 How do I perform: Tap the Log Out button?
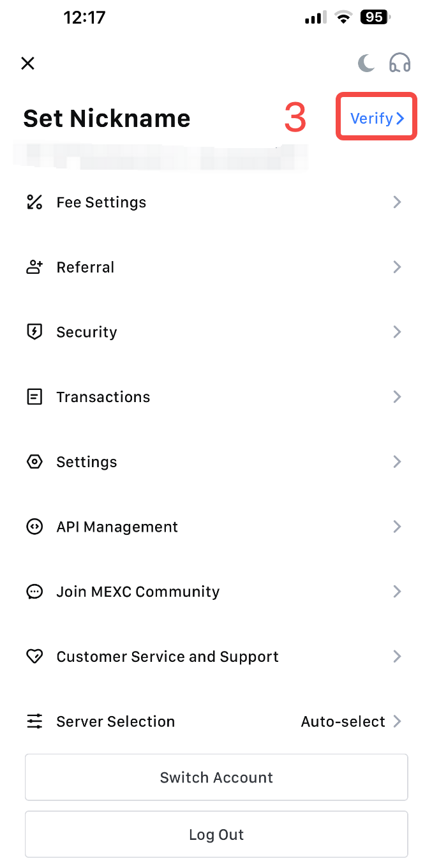tap(216, 835)
